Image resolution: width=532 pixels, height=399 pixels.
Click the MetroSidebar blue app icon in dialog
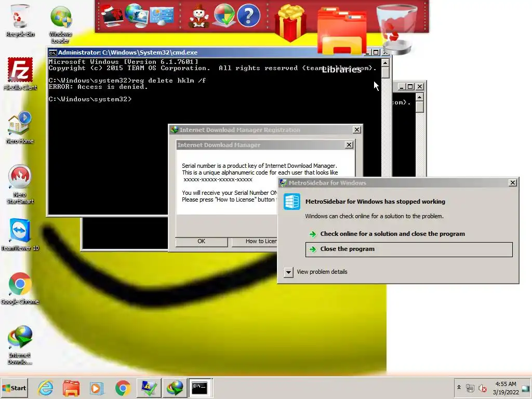click(292, 202)
